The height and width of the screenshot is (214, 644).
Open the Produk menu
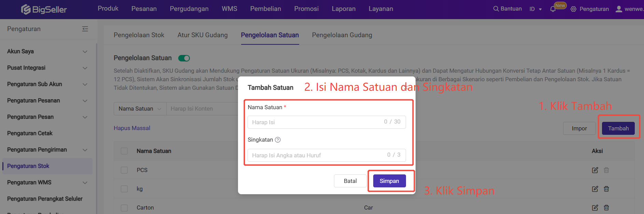coord(108,9)
